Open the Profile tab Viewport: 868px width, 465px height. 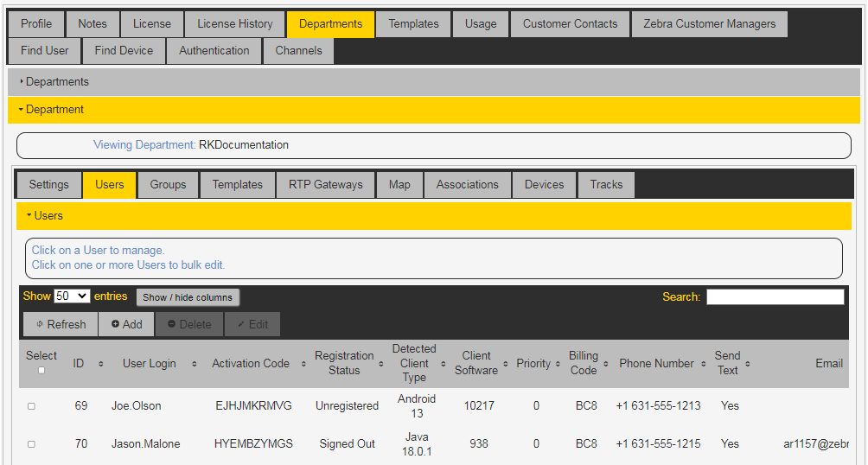pyautogui.click(x=36, y=24)
